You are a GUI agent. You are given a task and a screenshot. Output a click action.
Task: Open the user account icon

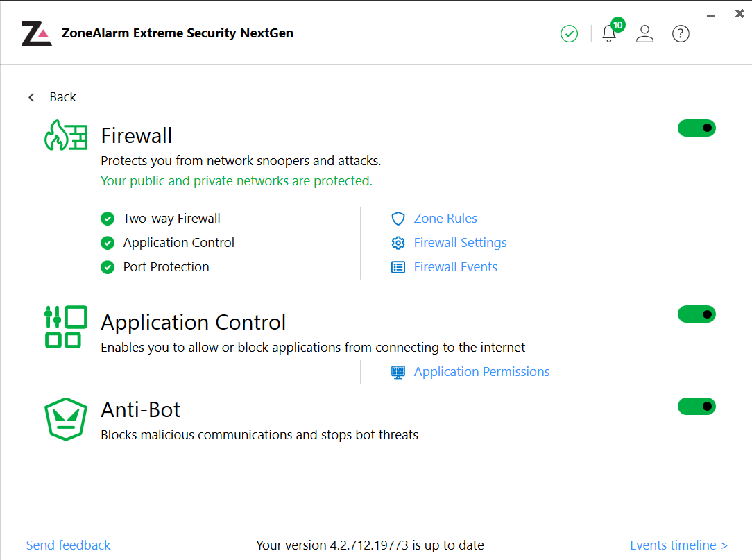pos(645,33)
